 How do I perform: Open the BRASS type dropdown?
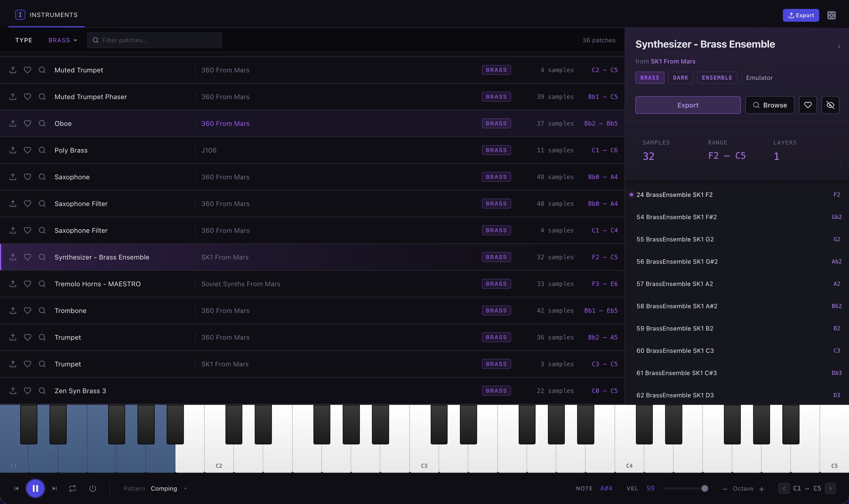(x=63, y=40)
